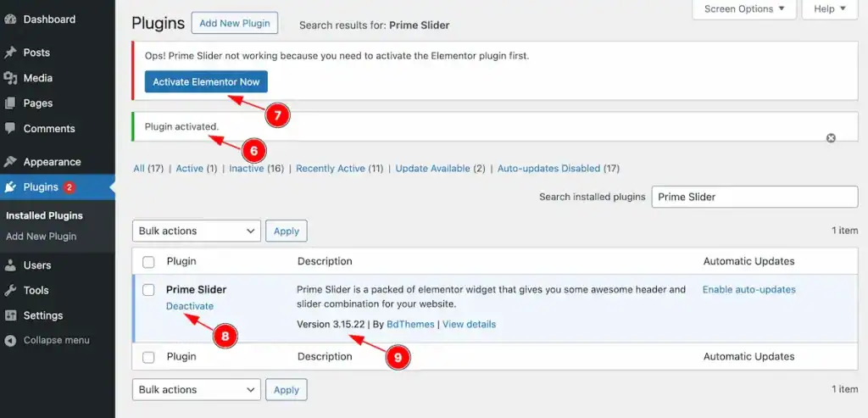Open Pages menu item
Viewport: 868px width, 418px height.
pyautogui.click(x=37, y=103)
